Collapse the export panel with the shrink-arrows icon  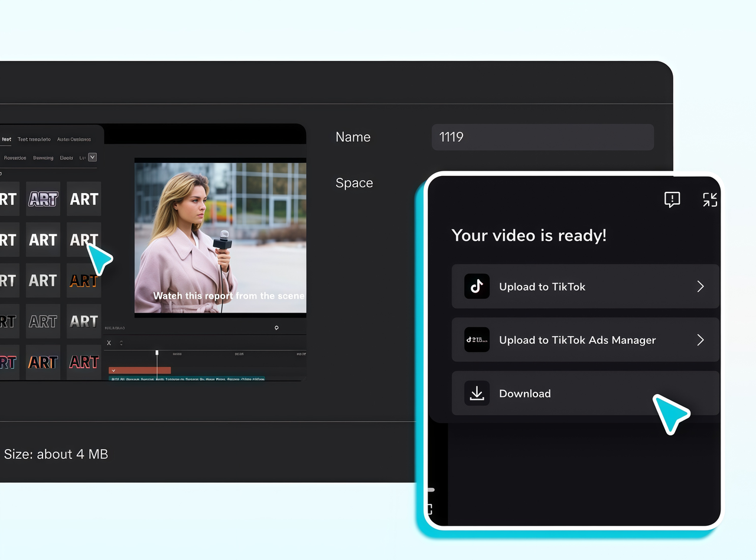click(x=710, y=200)
